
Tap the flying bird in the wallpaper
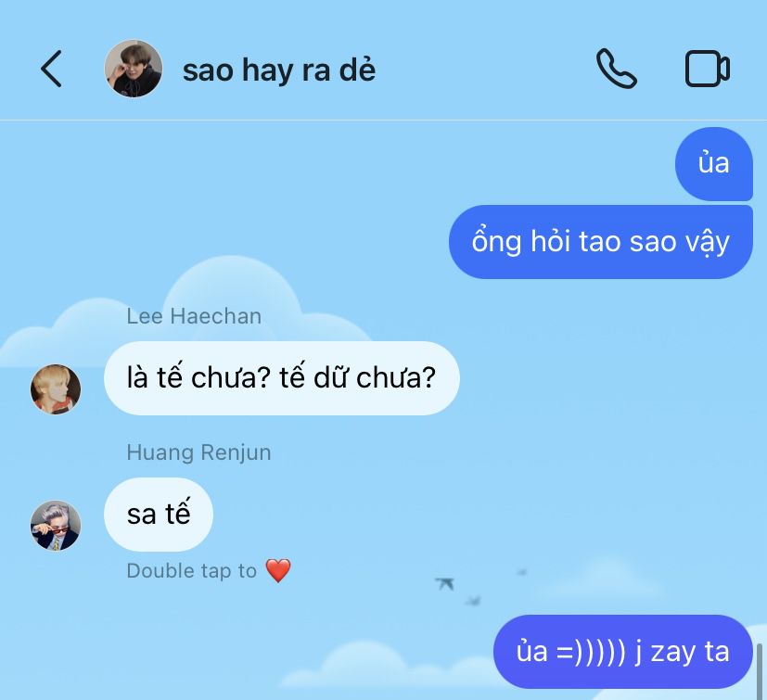click(445, 583)
